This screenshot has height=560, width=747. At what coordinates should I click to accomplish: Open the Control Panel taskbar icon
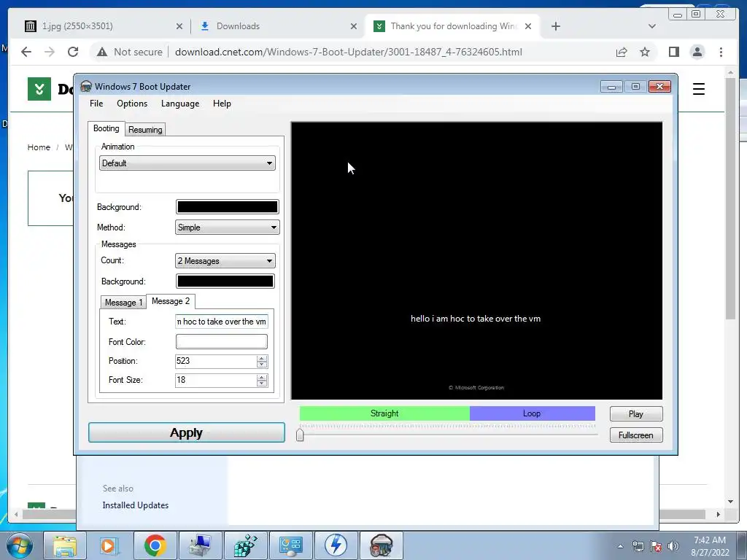290,545
